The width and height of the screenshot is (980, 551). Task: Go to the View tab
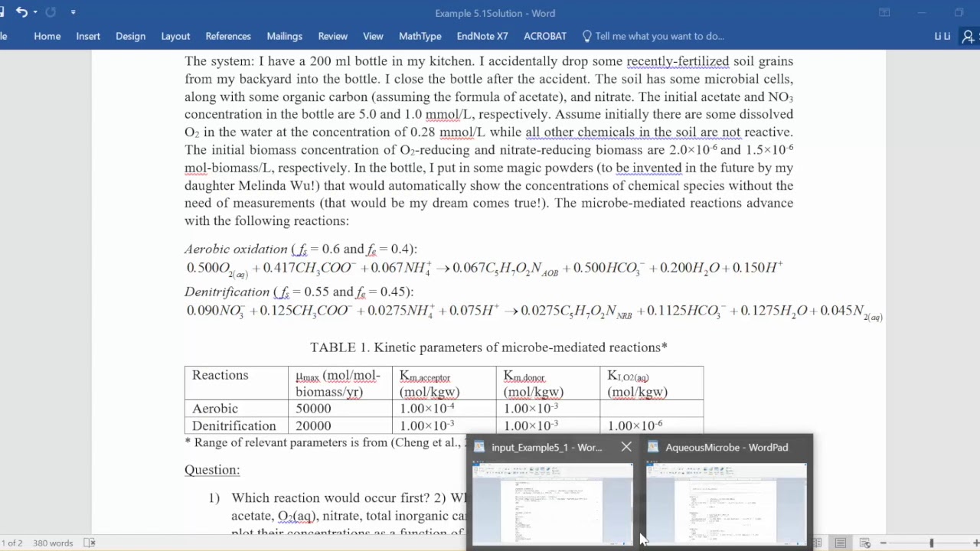tap(373, 36)
